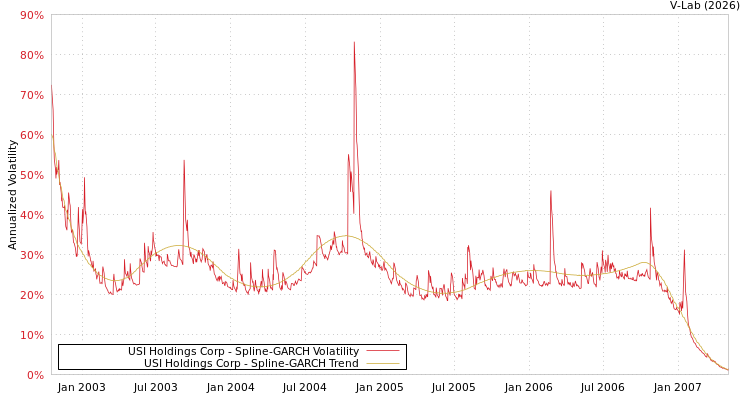The height and width of the screenshot is (400, 750).
Task: Click the Jul 2004 x-axis label
Action: [305, 387]
